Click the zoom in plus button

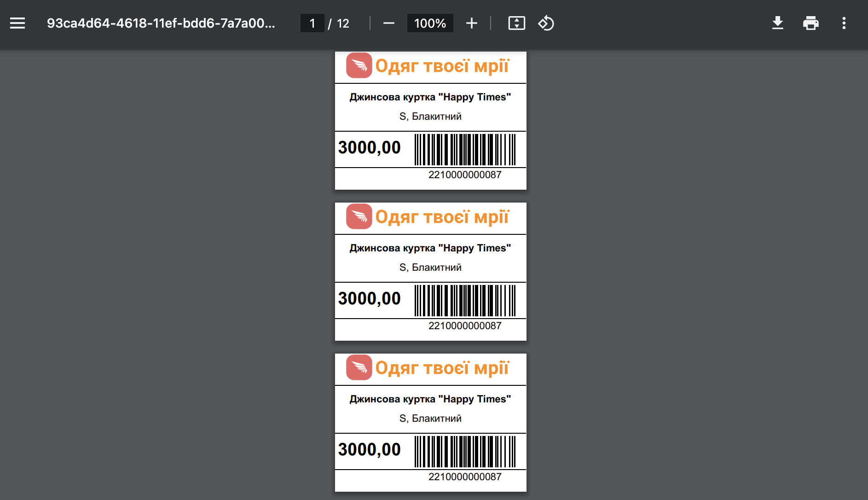[472, 23]
